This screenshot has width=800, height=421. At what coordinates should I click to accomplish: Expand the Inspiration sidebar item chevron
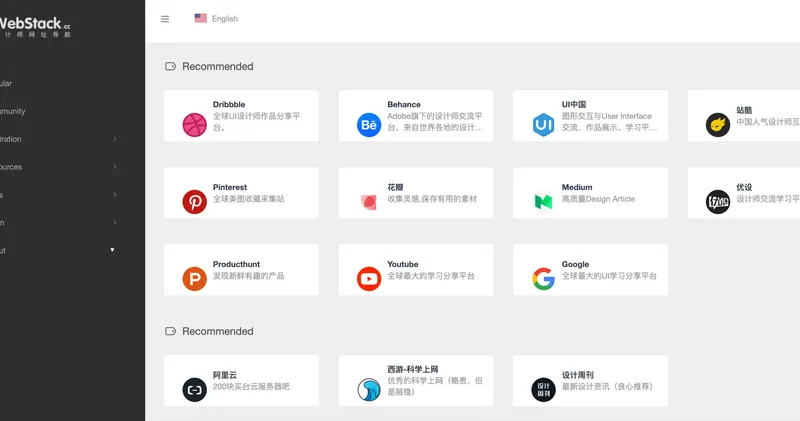(114, 139)
